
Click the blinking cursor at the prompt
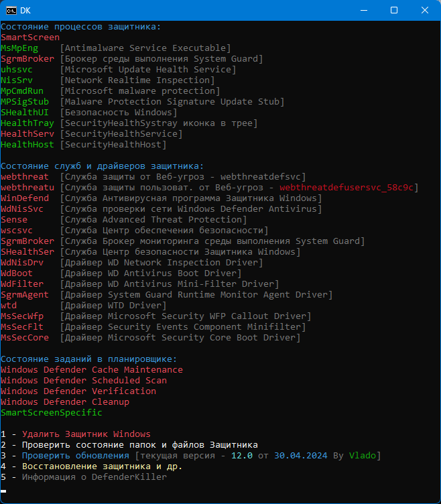pos(3,491)
